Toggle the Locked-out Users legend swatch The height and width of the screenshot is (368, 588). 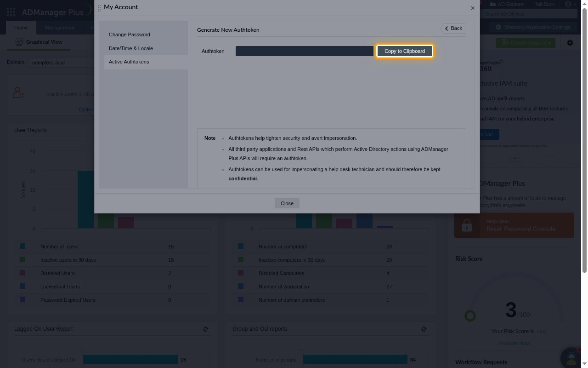(23, 287)
